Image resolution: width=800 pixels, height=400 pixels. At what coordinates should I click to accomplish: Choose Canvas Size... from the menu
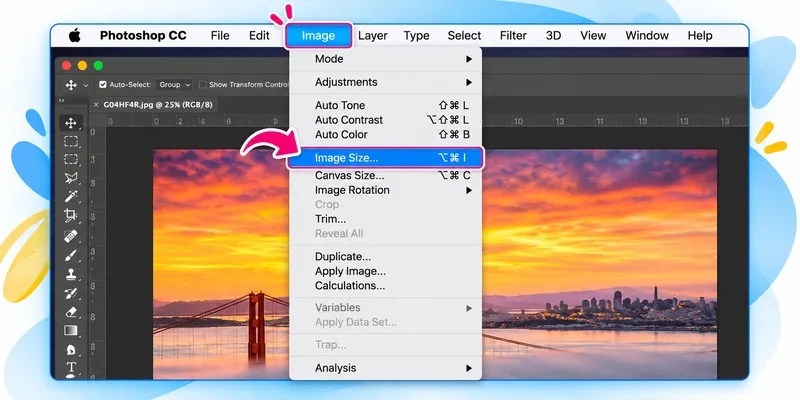[386, 176]
